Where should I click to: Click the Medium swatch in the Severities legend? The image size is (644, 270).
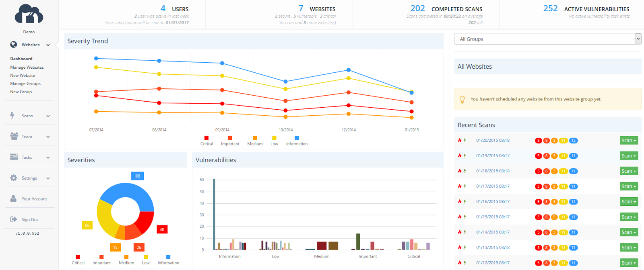tap(126, 257)
